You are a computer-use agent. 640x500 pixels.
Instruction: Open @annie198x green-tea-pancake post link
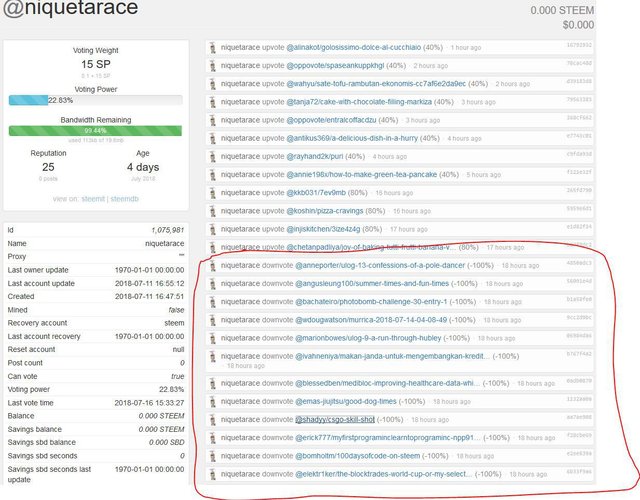click(361, 175)
